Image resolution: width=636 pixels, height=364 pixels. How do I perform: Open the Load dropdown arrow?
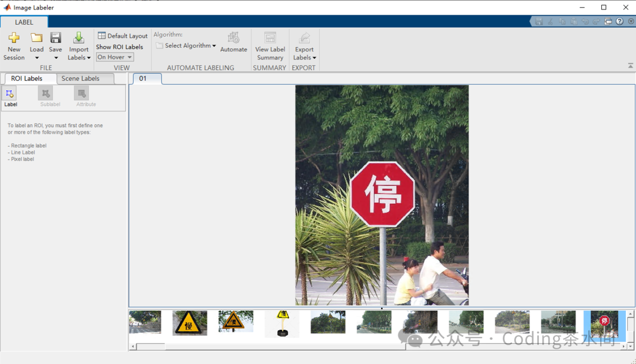(37, 58)
